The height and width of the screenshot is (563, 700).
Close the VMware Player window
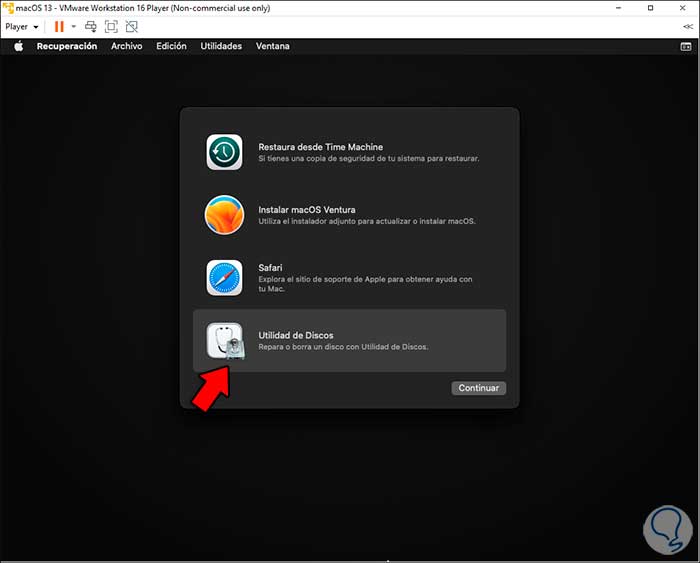[683, 8]
